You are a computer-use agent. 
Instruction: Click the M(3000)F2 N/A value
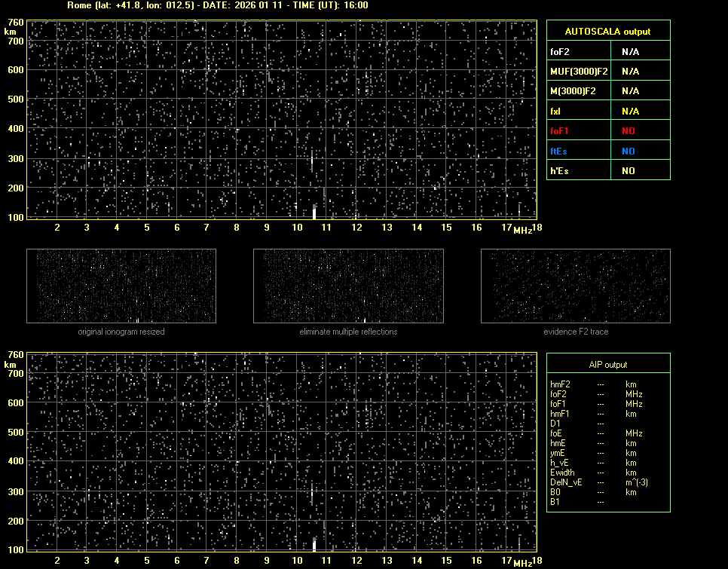(630, 91)
